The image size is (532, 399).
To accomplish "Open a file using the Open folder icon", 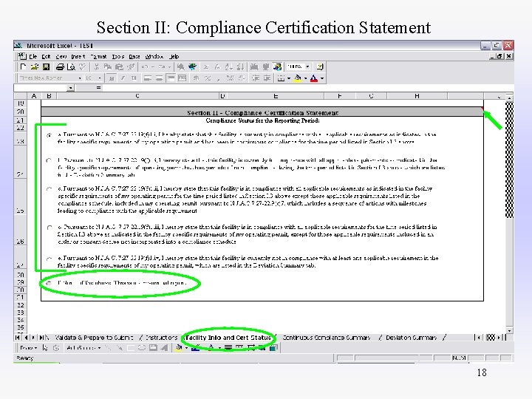I will (35, 66).
